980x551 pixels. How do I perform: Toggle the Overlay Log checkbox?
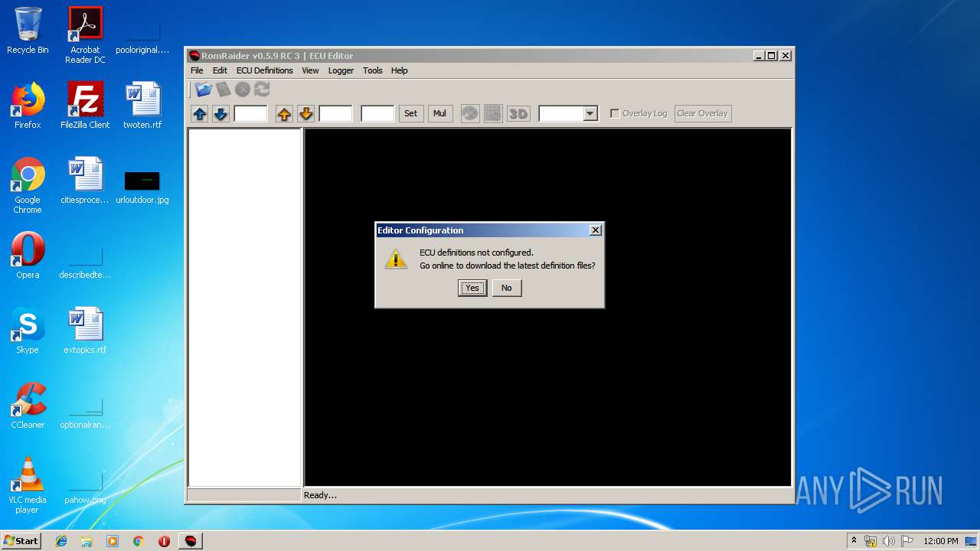[614, 113]
